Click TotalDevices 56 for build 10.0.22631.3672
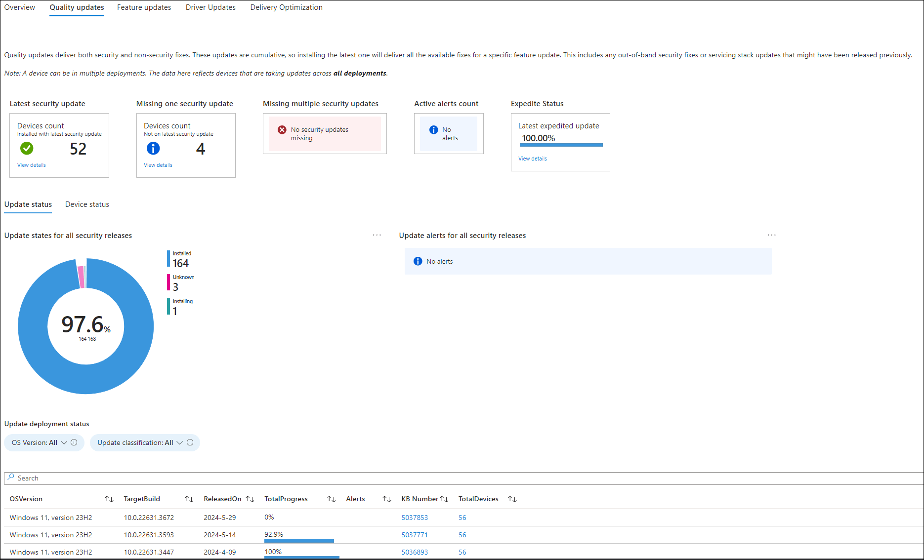 [x=462, y=518]
